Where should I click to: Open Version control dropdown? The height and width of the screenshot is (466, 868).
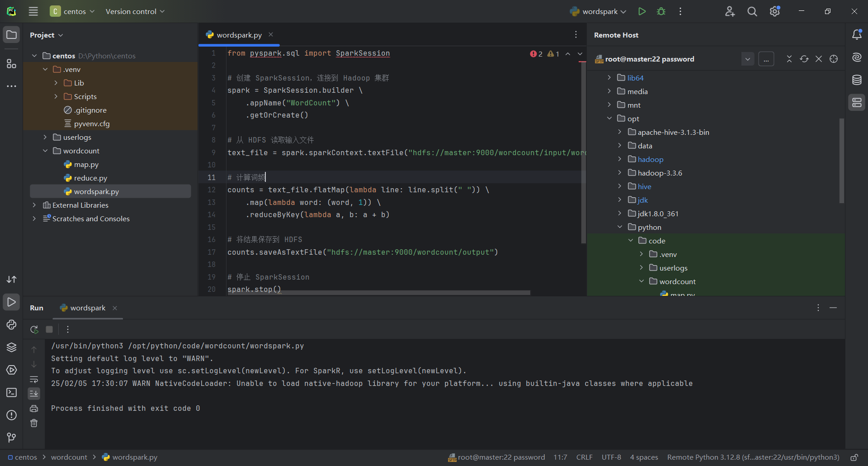point(135,11)
